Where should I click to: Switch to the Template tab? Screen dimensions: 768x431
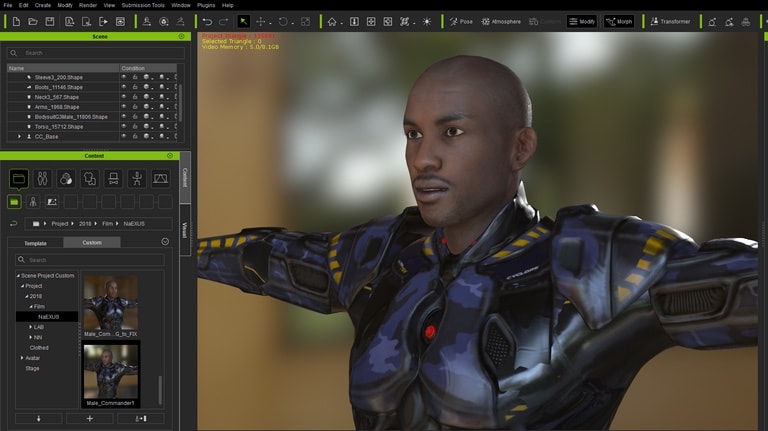tap(35, 242)
